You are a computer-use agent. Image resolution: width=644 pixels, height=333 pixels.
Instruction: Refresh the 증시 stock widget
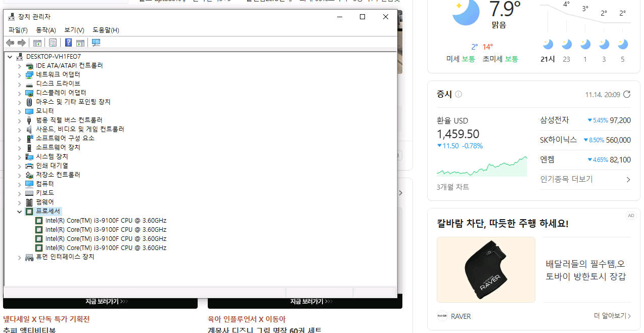[627, 94]
